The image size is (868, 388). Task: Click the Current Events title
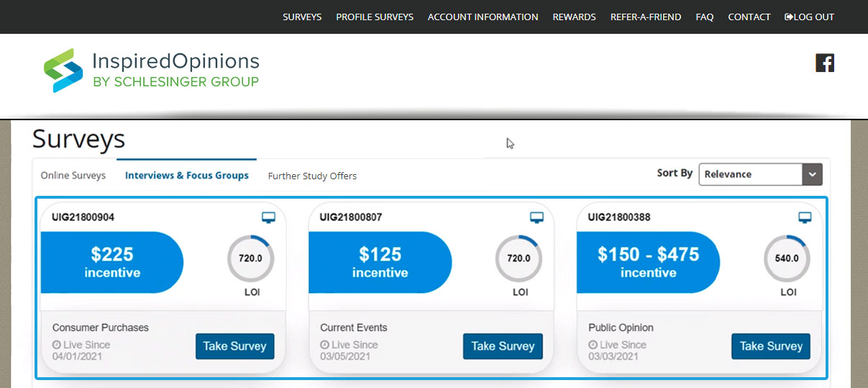tap(355, 328)
